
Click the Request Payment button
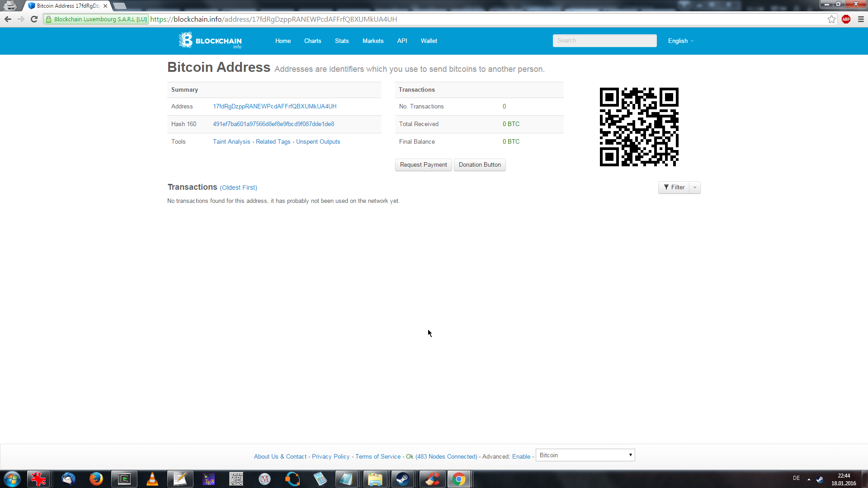pos(423,165)
